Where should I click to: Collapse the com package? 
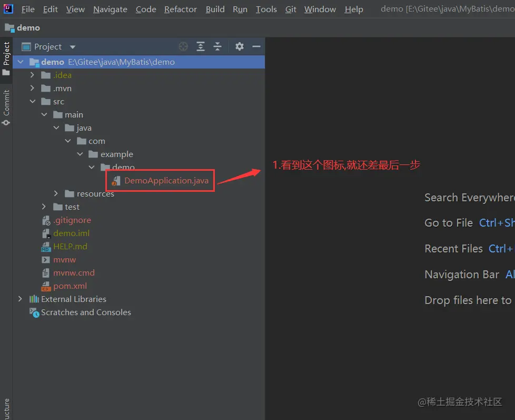click(x=68, y=141)
